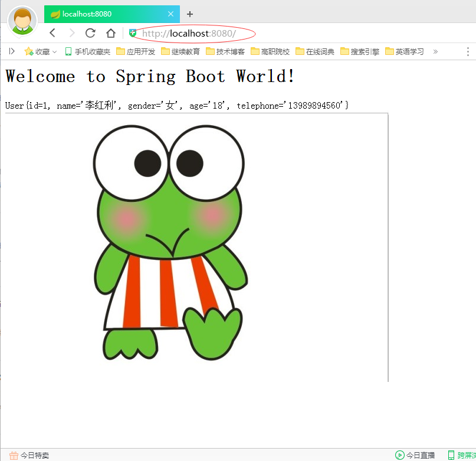Open the 搜索引擎 bookmark folder
Image resolution: width=476 pixels, height=461 pixels.
[x=360, y=52]
